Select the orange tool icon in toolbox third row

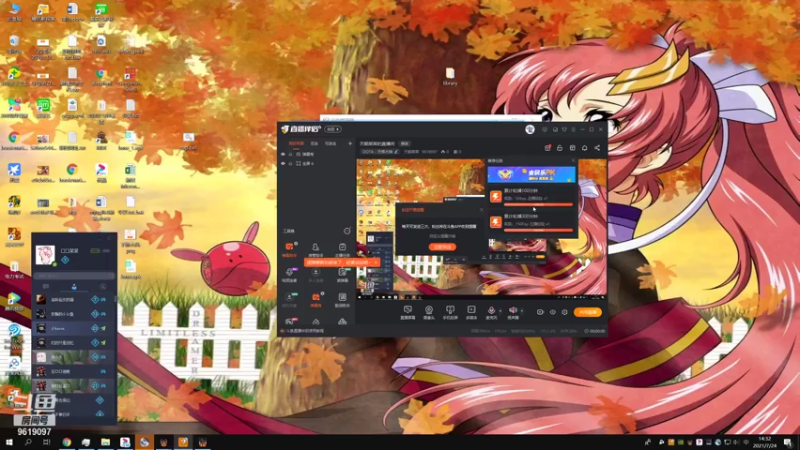[x=316, y=299]
